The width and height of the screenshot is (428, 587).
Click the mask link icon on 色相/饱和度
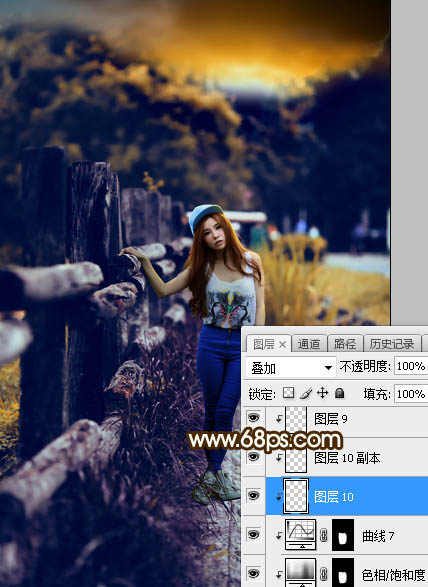coord(324,574)
